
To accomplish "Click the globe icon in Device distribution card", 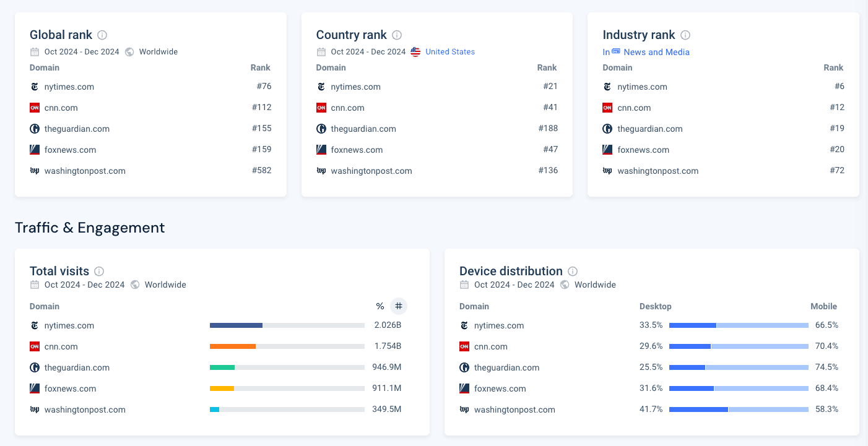I will point(565,285).
